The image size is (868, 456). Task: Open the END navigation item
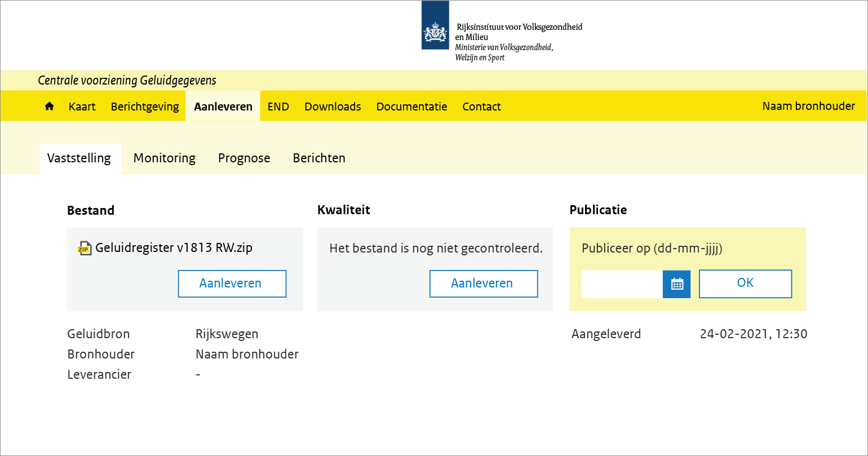278,107
